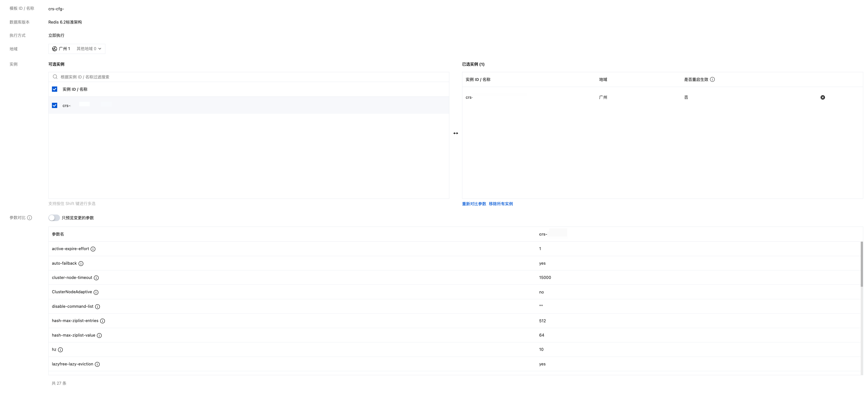Toggle the 只预览变更的参数 switch
Image resolution: width=868 pixels, height=398 pixels.
[x=54, y=218]
